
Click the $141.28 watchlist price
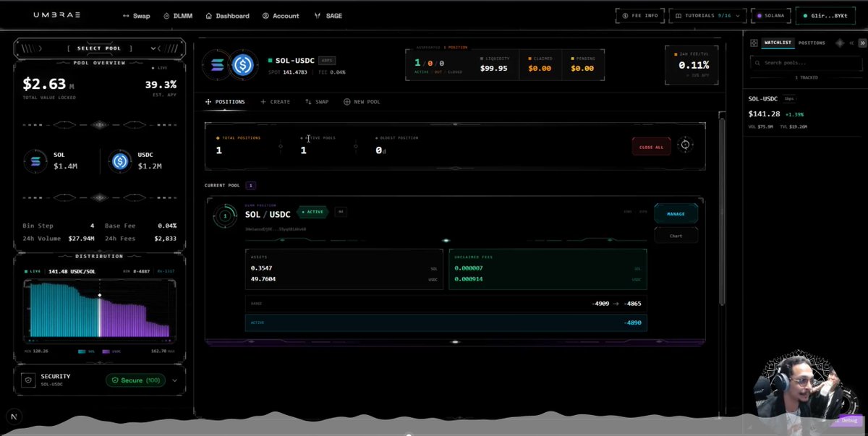coord(764,114)
